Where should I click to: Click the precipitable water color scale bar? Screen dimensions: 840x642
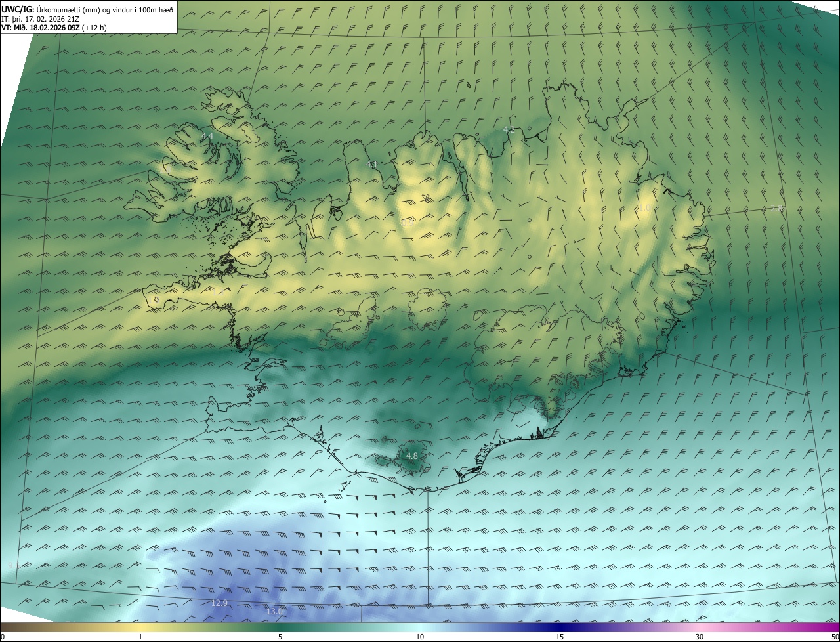tap(420, 627)
